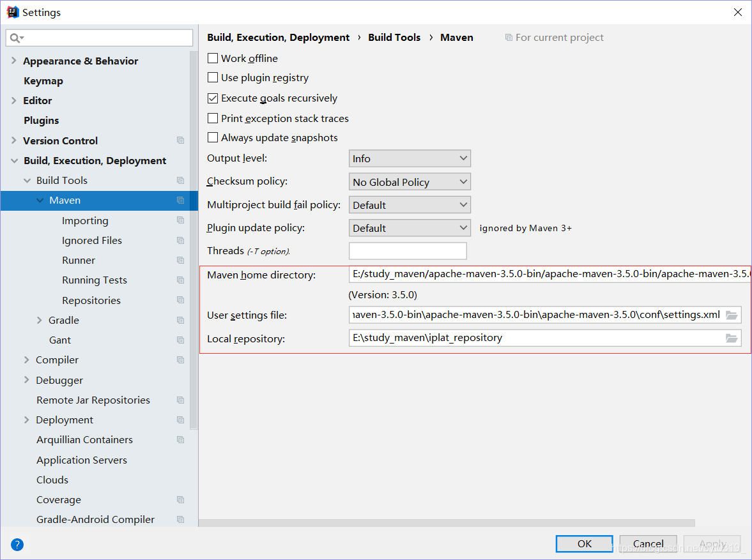Click the project-level icon beside Gradle-Android Compiler
The width and height of the screenshot is (752, 560).
[180, 519]
